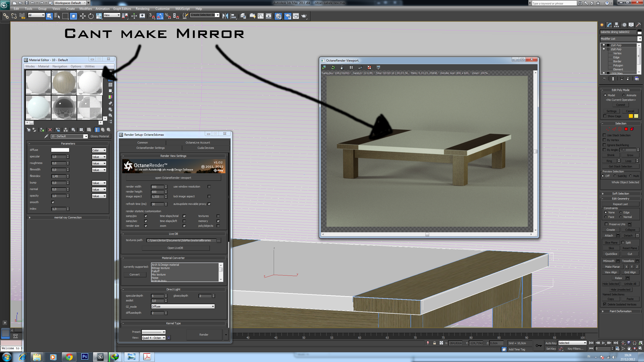The image size is (644, 362).
Task: Toggle the smooth checkbox in Parameters
Action: click(53, 202)
